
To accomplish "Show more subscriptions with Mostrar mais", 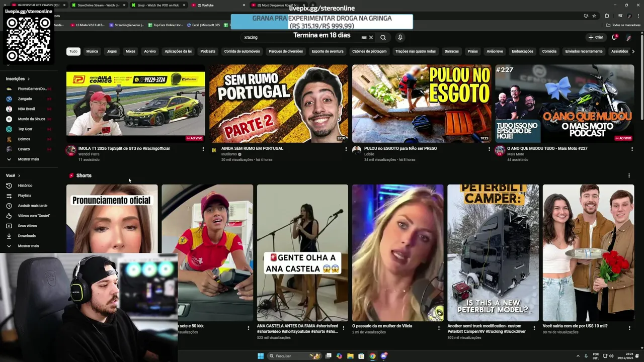I will (x=28, y=159).
